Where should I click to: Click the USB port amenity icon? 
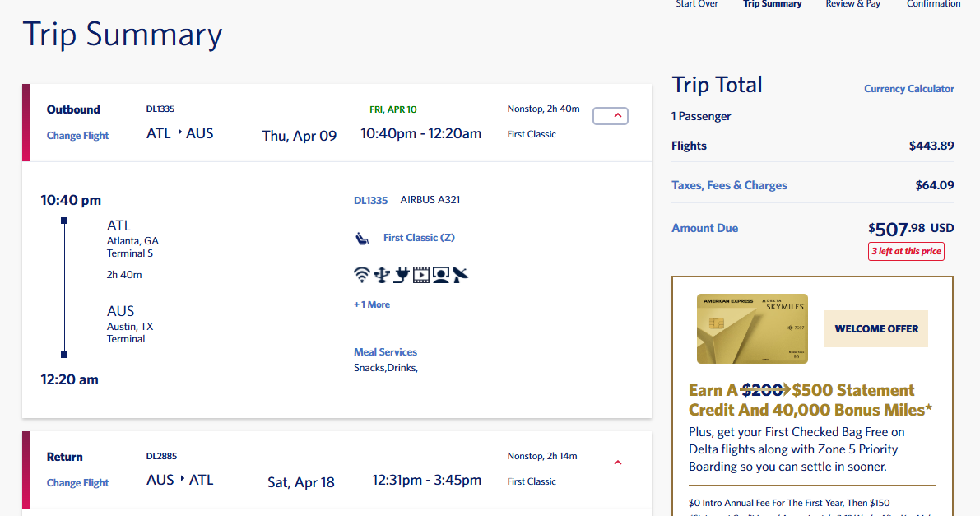click(380, 275)
